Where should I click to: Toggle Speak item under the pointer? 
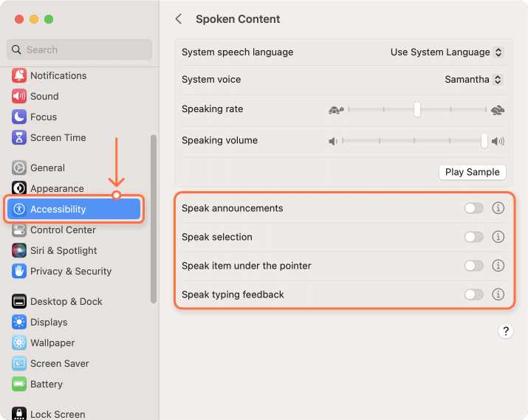click(x=474, y=266)
